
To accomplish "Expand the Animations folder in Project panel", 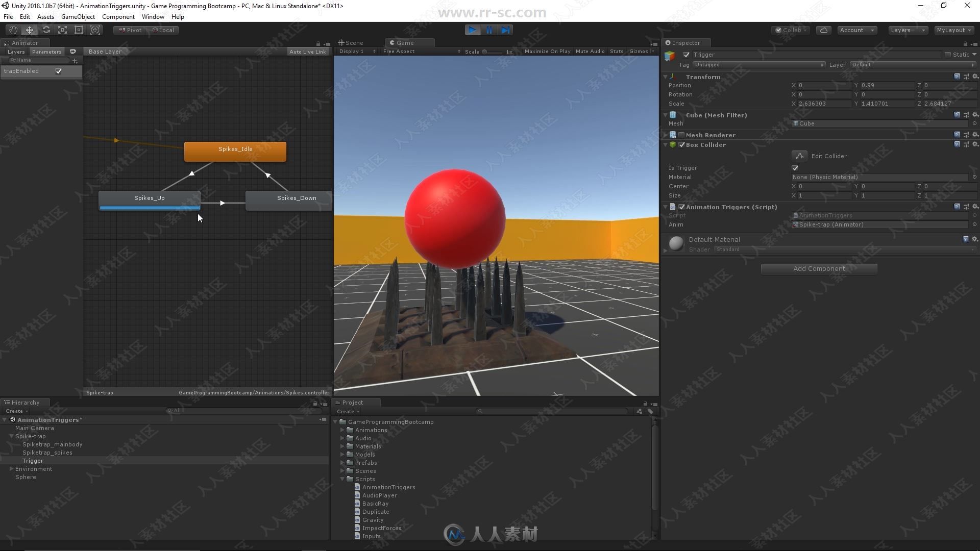I will point(342,430).
